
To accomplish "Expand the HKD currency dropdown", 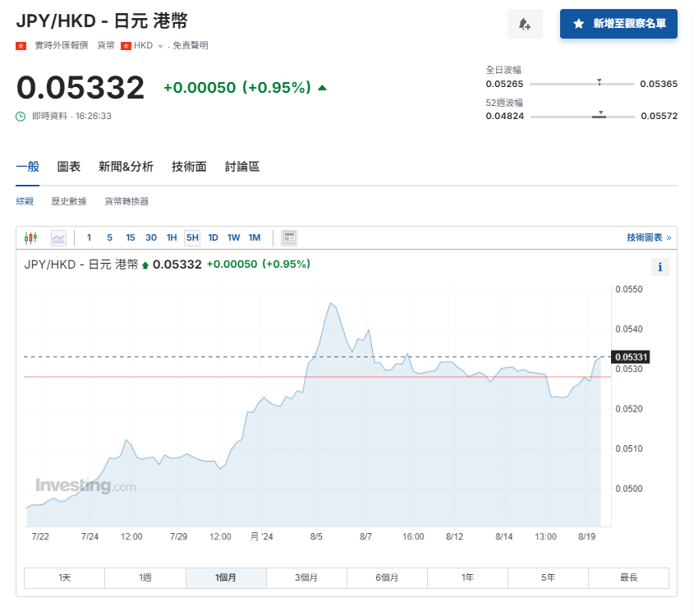I will click(x=160, y=46).
